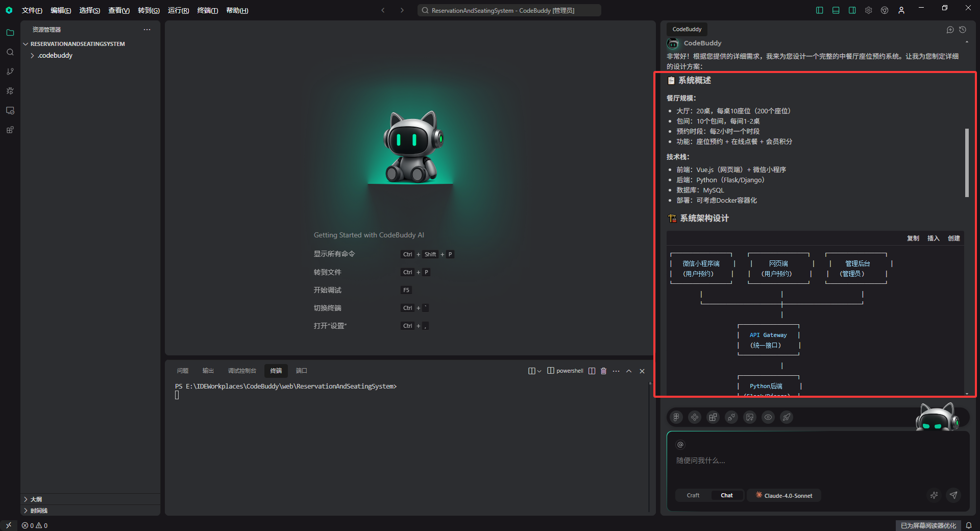Collapse the CodeBuddy chat message with the caret
The image size is (980, 531).
pyautogui.click(x=967, y=42)
